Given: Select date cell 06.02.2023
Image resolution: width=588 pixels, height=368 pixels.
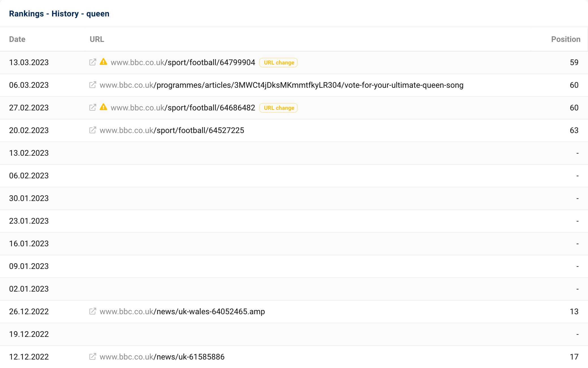Looking at the screenshot, I should (29, 176).
